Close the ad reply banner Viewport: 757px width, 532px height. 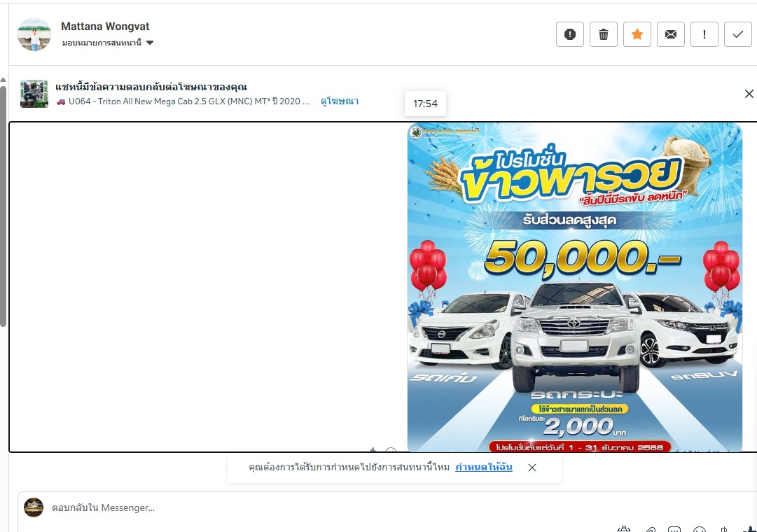pyautogui.click(x=749, y=94)
